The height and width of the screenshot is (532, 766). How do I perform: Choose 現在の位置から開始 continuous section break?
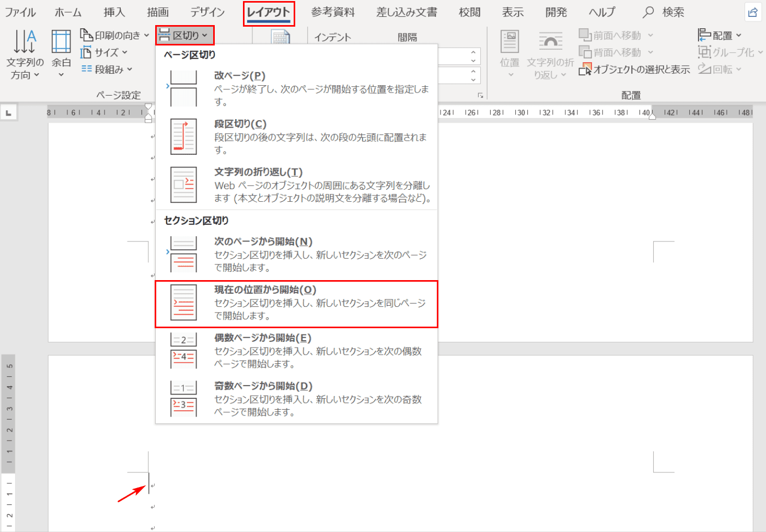click(x=297, y=304)
